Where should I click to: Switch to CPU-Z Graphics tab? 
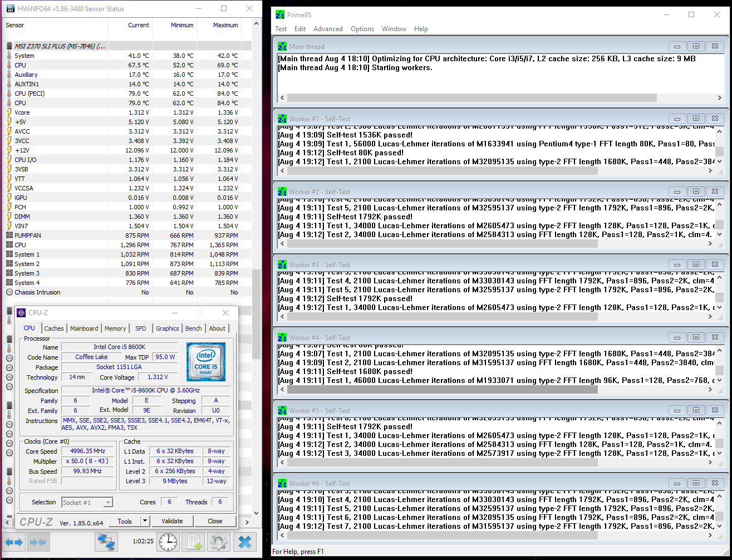(x=168, y=328)
